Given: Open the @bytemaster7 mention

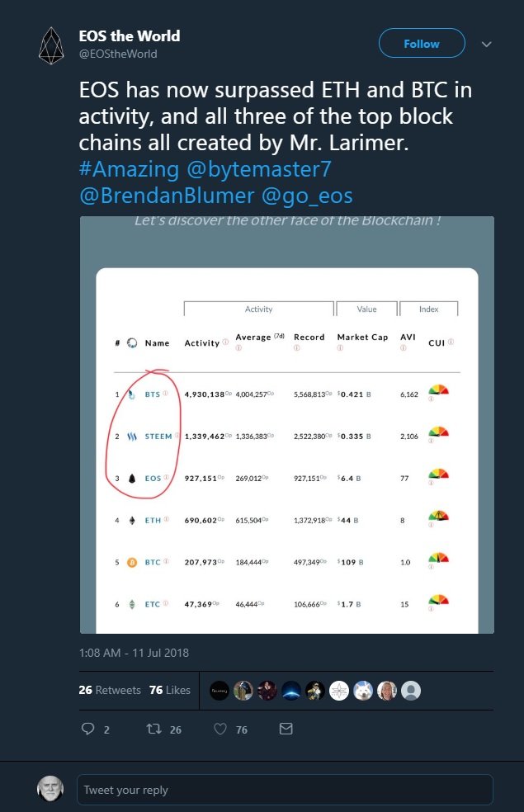Looking at the screenshot, I should coord(258,169).
